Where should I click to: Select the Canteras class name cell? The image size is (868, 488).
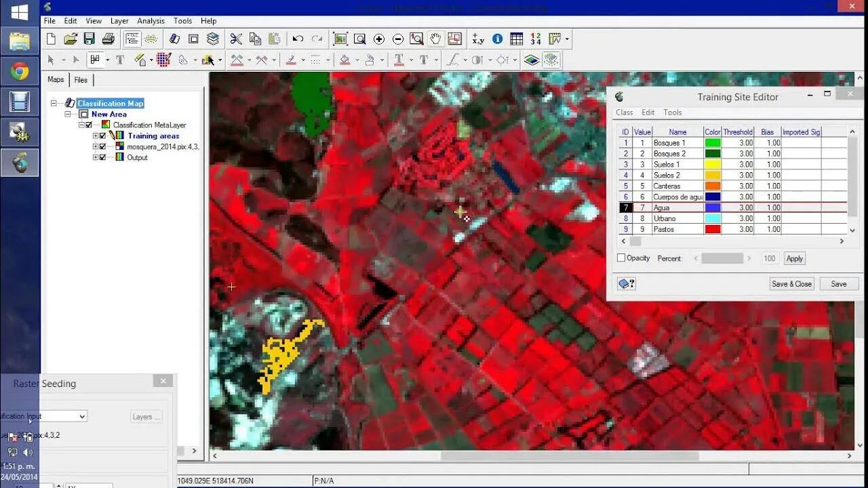click(677, 186)
